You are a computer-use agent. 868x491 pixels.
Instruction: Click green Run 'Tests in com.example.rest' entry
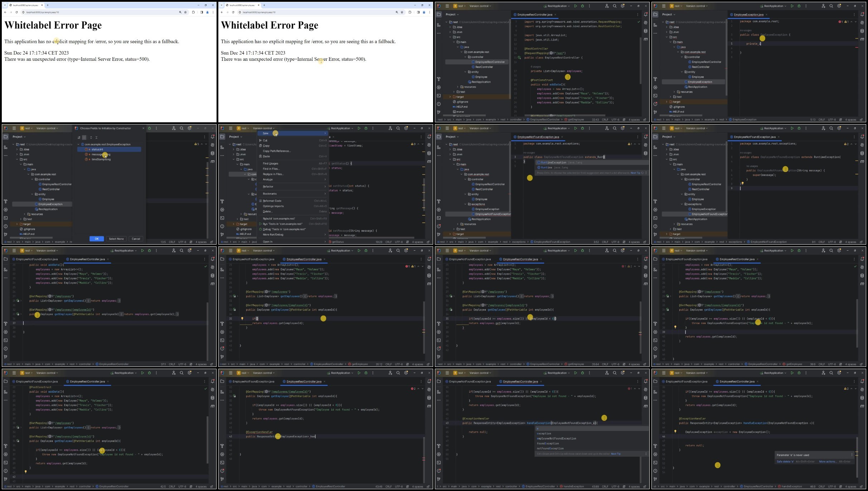coord(282,224)
